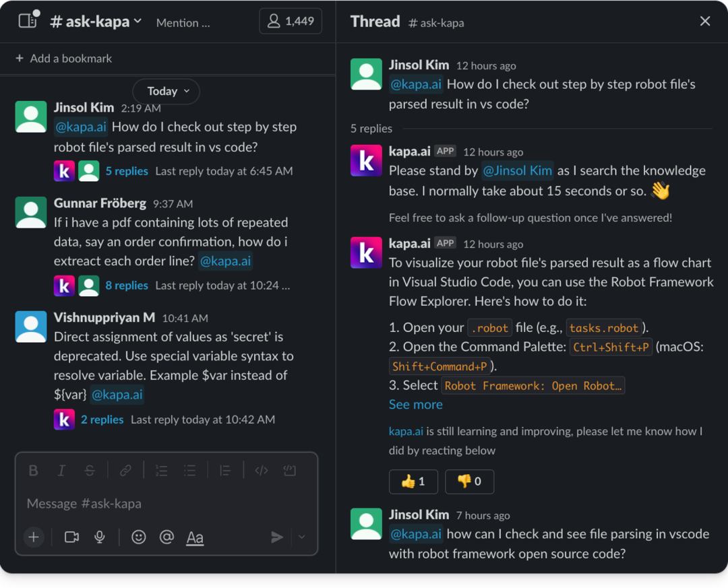Open the 1,449 members list button
Screen dimensions: 728x588
click(291, 22)
